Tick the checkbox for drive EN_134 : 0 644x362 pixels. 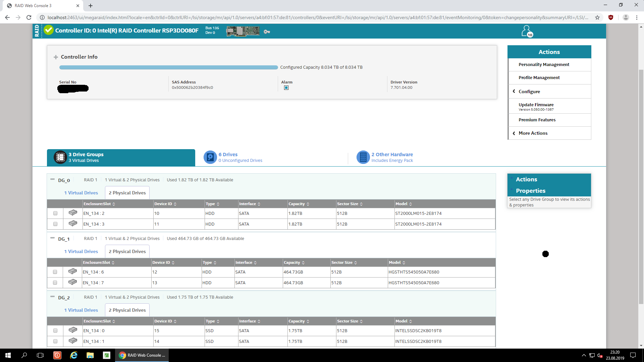coord(55,330)
